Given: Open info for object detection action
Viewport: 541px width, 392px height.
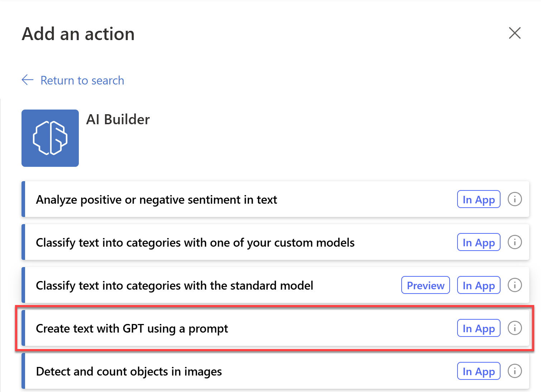Looking at the screenshot, I should [x=515, y=371].
